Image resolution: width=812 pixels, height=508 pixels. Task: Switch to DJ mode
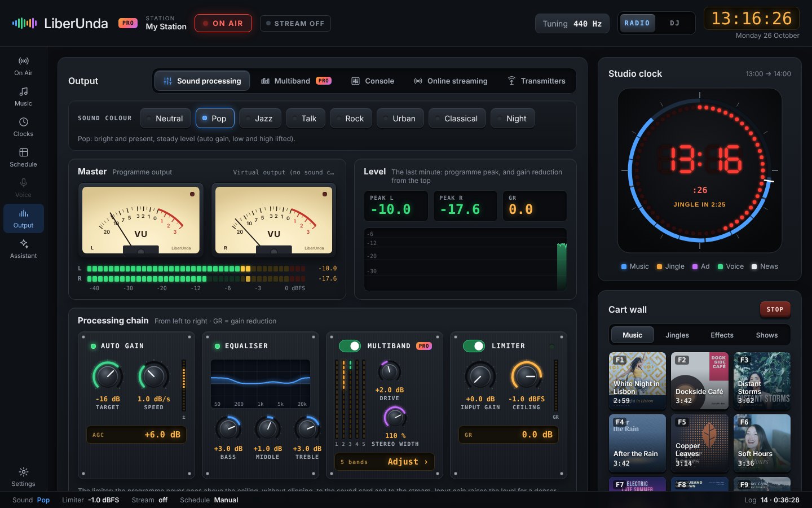[x=675, y=23]
